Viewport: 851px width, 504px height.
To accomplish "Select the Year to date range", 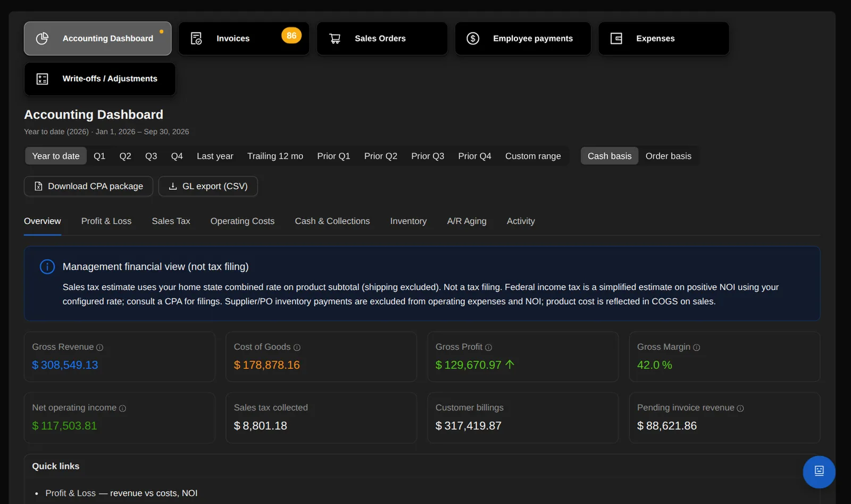I will (x=56, y=156).
